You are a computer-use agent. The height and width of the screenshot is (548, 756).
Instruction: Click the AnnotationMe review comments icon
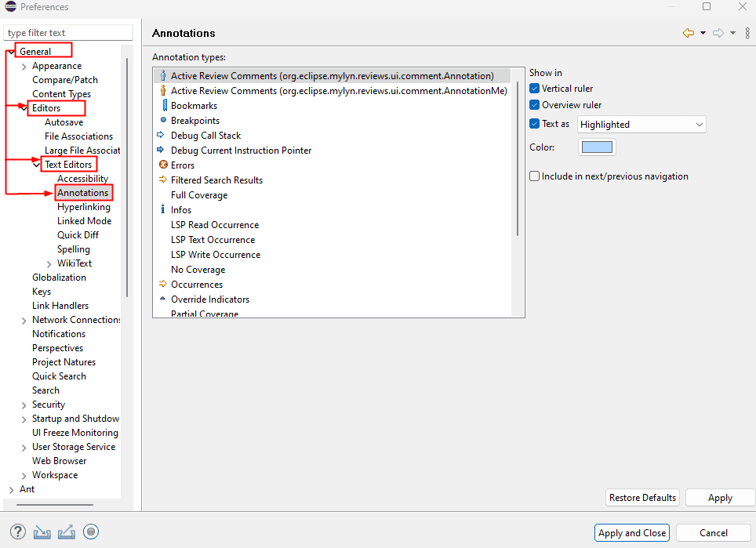click(x=163, y=91)
